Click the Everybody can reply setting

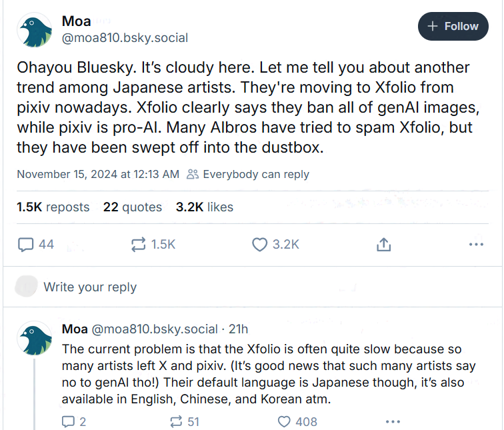[248, 174]
